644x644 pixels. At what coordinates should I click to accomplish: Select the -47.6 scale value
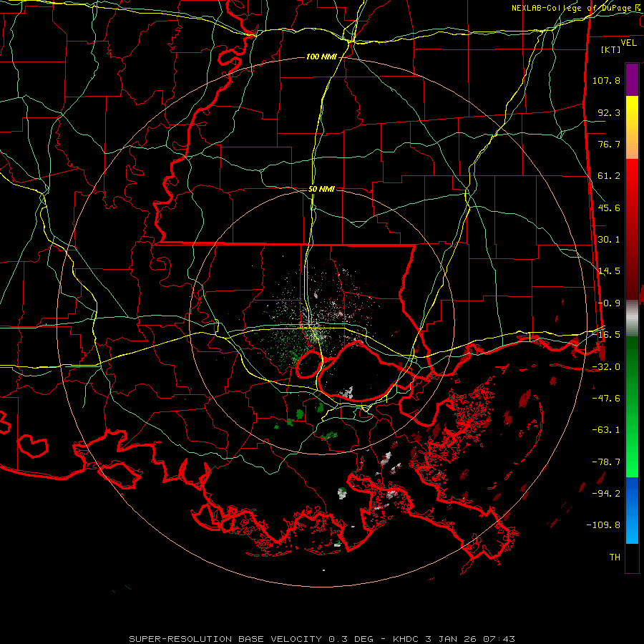click(x=606, y=399)
